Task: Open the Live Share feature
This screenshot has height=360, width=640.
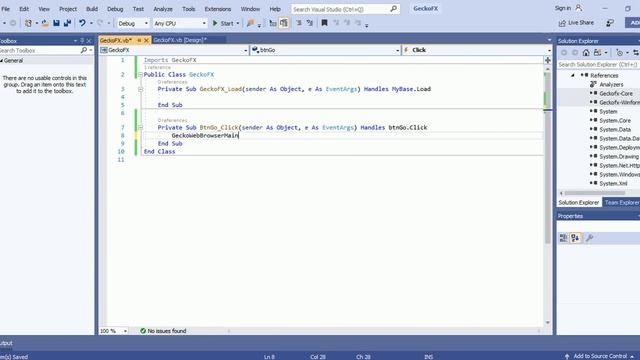Action: [576, 23]
